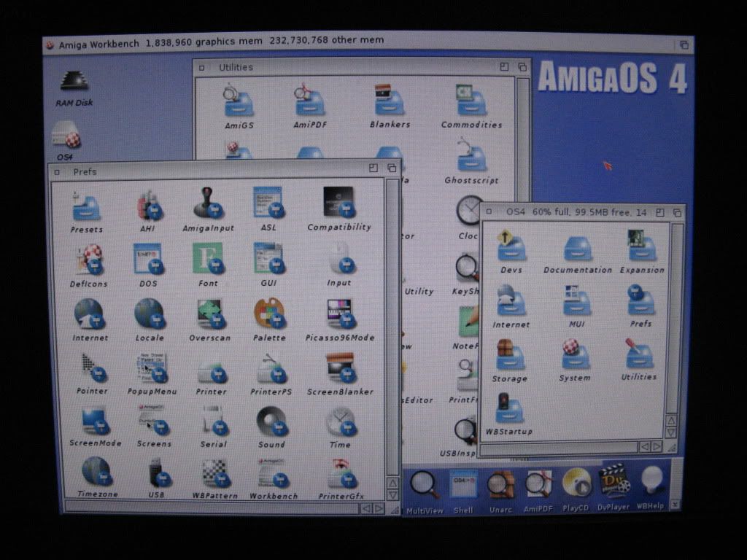The image size is (747, 560).
Task: Click OS4 window title showing 60% full
Action: click(x=576, y=212)
